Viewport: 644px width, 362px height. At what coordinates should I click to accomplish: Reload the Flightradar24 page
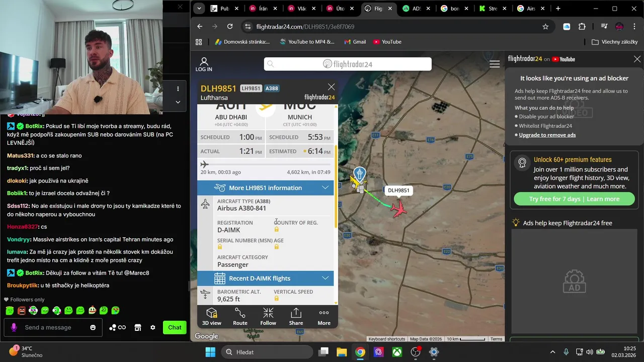coord(230,27)
